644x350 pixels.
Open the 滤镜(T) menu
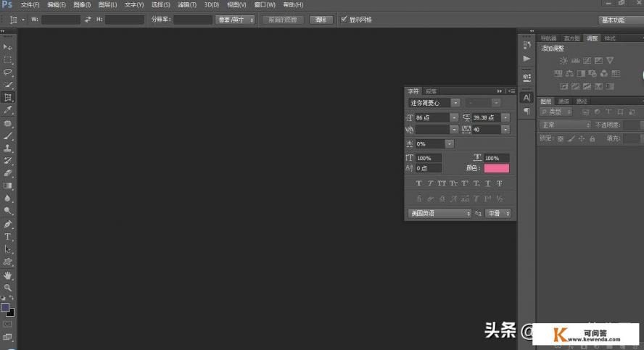[x=187, y=5]
